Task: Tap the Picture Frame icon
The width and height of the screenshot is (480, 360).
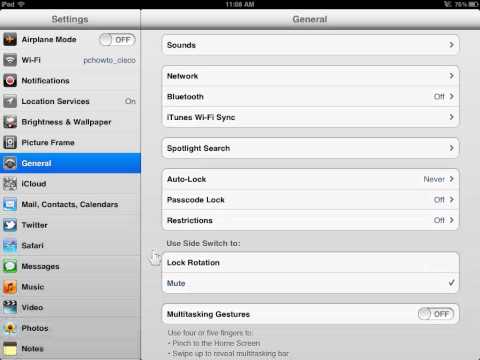Action: (x=10, y=143)
